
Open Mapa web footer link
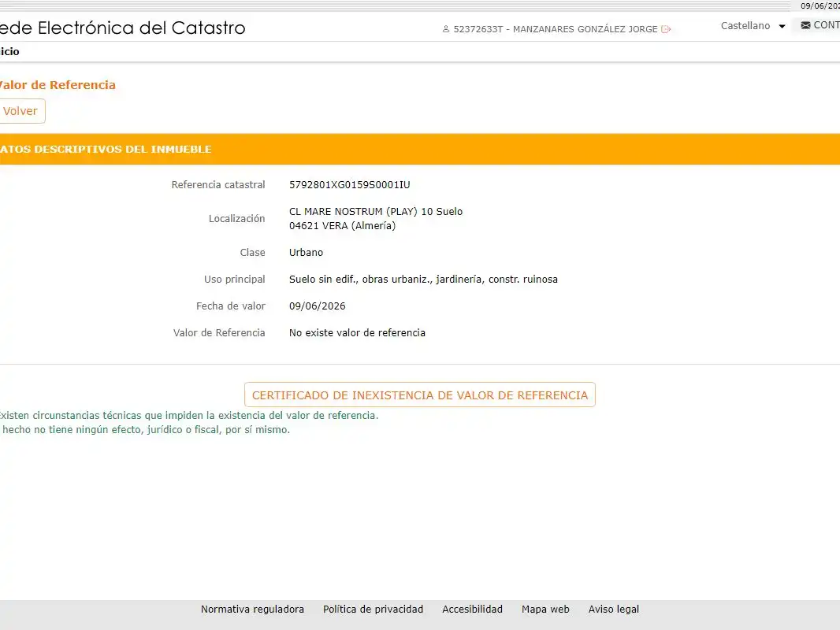tap(545, 609)
